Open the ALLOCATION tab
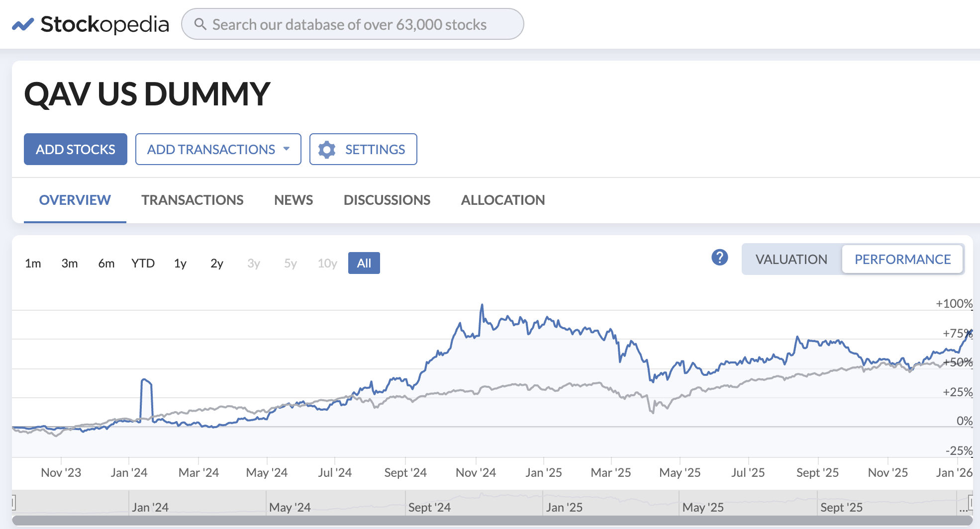 pyautogui.click(x=503, y=200)
